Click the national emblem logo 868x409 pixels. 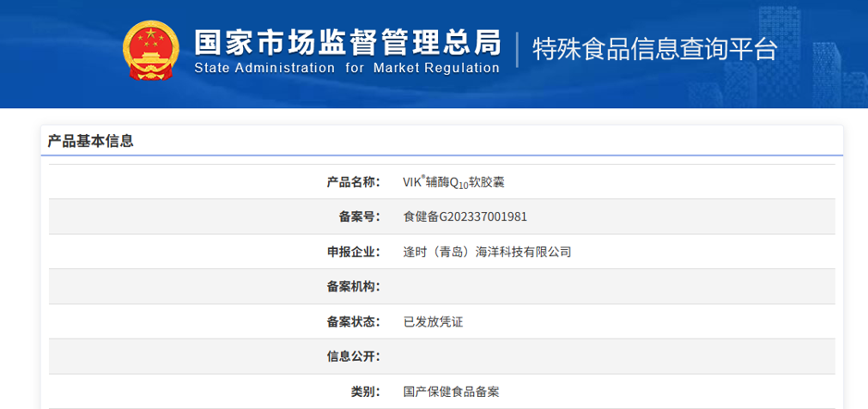point(151,51)
